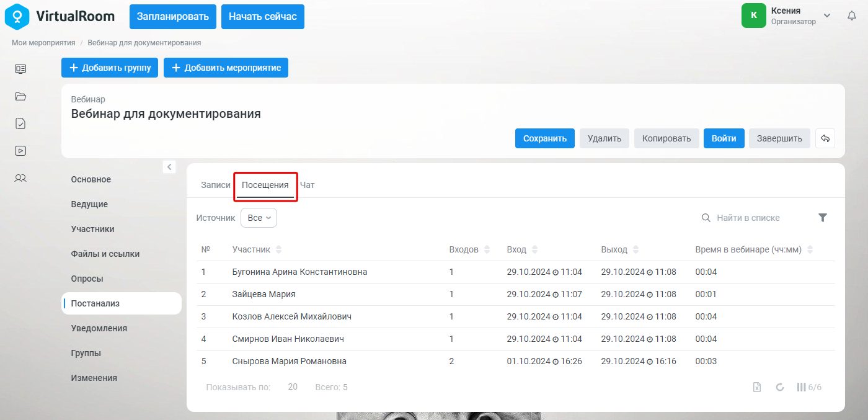Sort by the Выход column arrows
868x420 pixels.
(x=635, y=249)
